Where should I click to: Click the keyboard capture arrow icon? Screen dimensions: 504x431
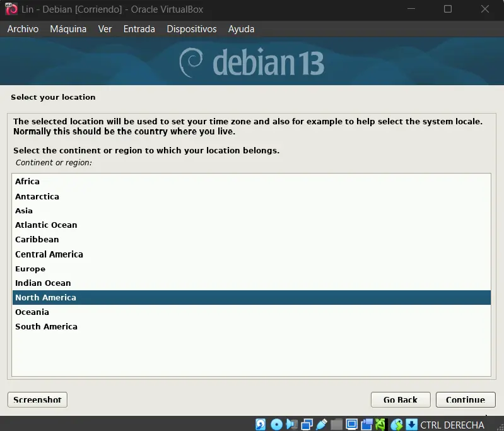[x=411, y=424]
